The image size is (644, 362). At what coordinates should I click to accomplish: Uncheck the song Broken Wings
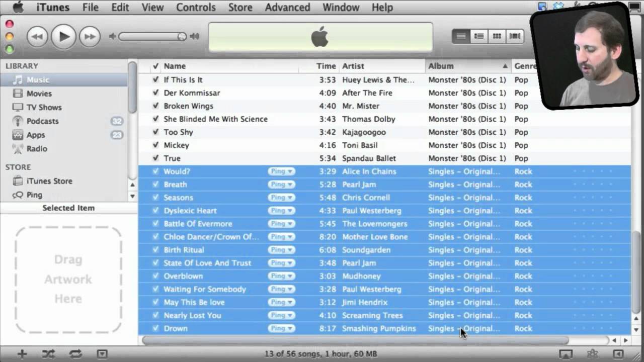[155, 106]
